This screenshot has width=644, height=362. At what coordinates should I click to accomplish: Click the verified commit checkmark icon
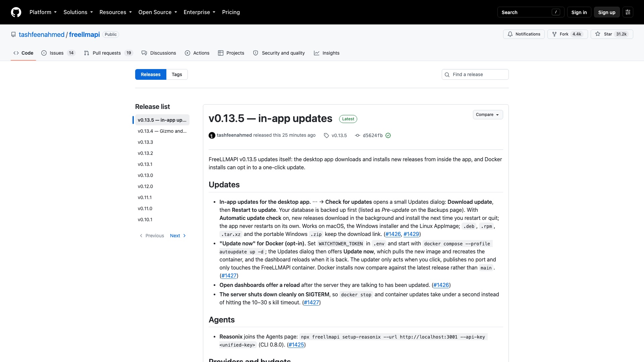388,135
